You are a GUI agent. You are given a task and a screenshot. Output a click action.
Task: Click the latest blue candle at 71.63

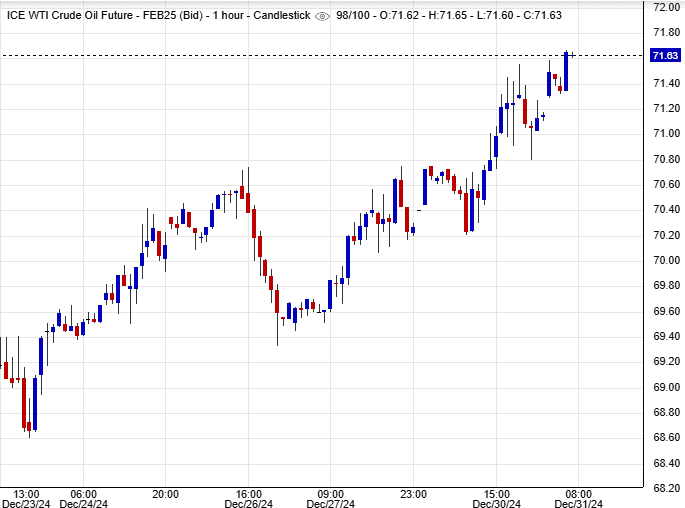[x=566, y=71]
